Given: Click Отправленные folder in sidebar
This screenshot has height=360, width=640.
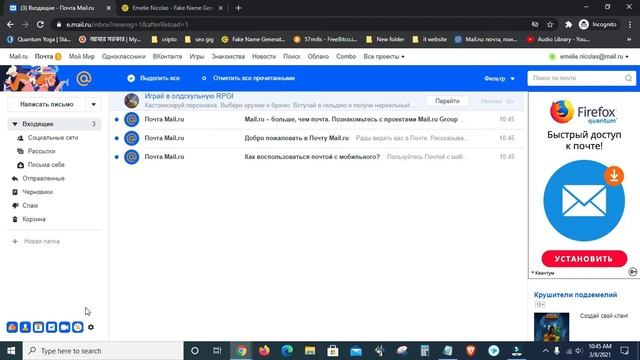Looking at the screenshot, I should tap(43, 178).
